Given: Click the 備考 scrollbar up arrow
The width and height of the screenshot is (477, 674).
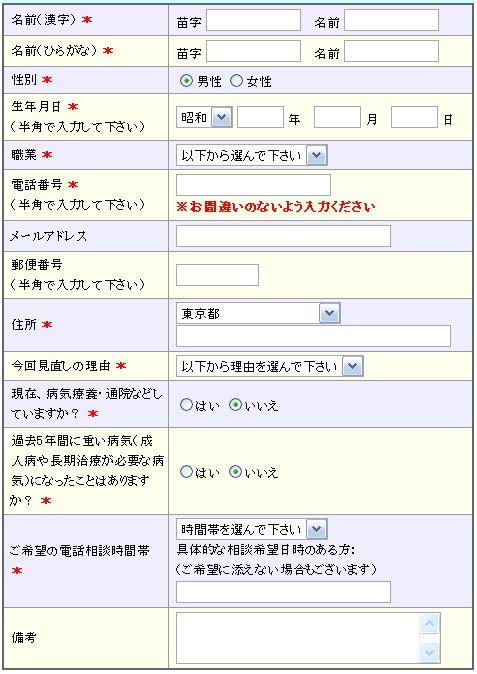Looking at the screenshot, I should (430, 624).
